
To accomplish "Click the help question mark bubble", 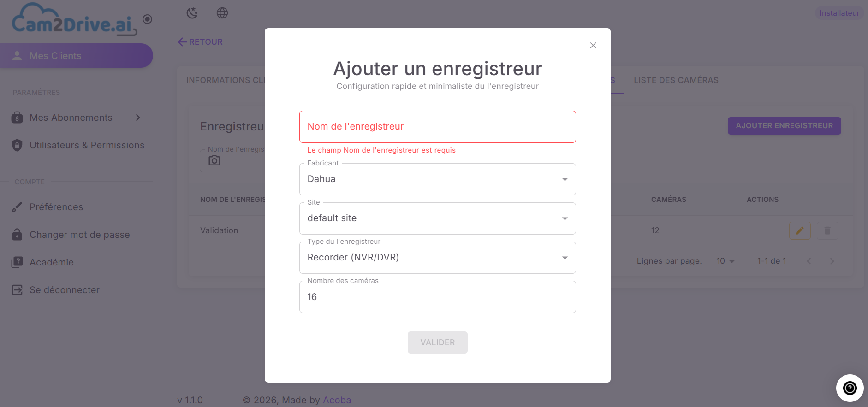I will click(850, 388).
